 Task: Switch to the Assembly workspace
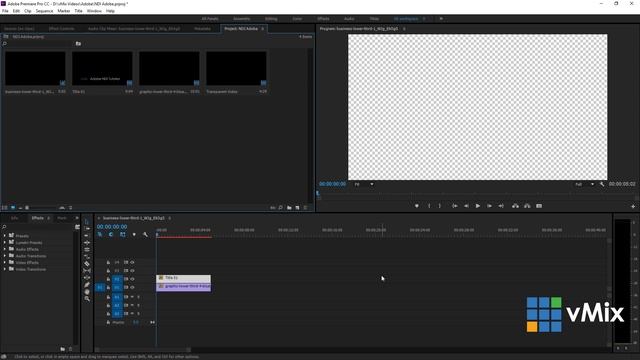(242, 19)
